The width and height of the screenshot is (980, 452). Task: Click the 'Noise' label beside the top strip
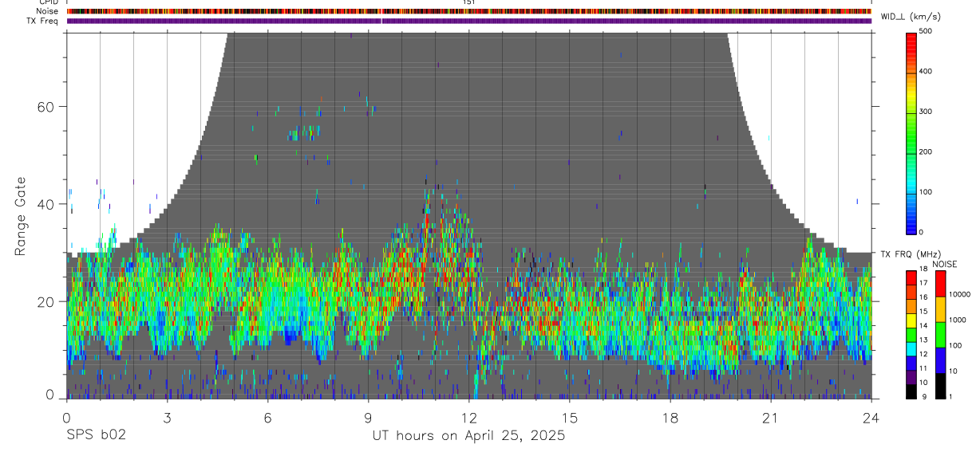(x=47, y=11)
